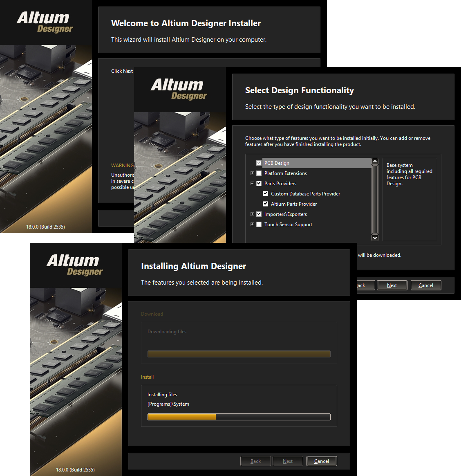461x476 pixels.
Task: Expand the Touch Sensor Support node
Action: click(252, 225)
